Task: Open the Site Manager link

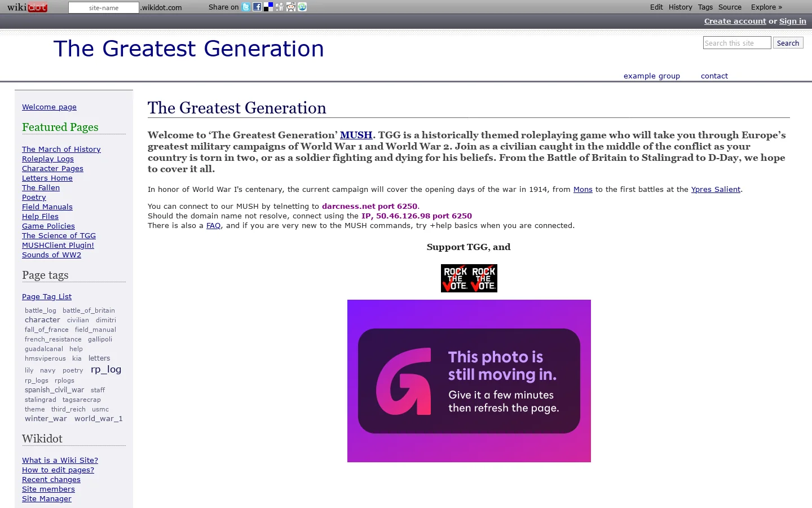Action: coord(47,499)
